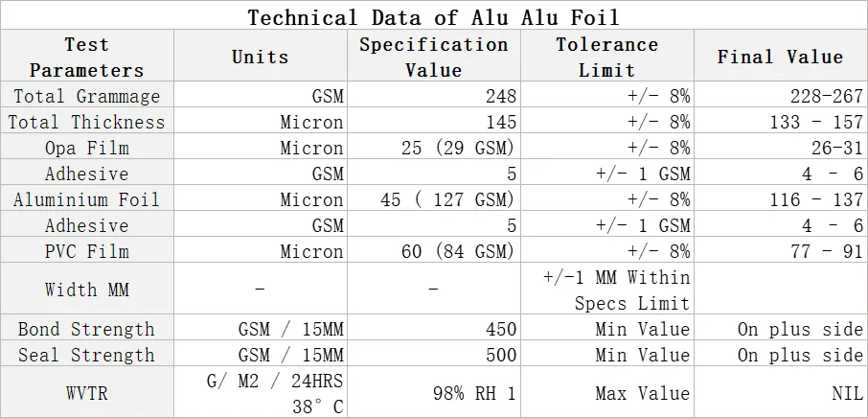Click the 248 specification value cell
868x418 pixels.
(501, 96)
